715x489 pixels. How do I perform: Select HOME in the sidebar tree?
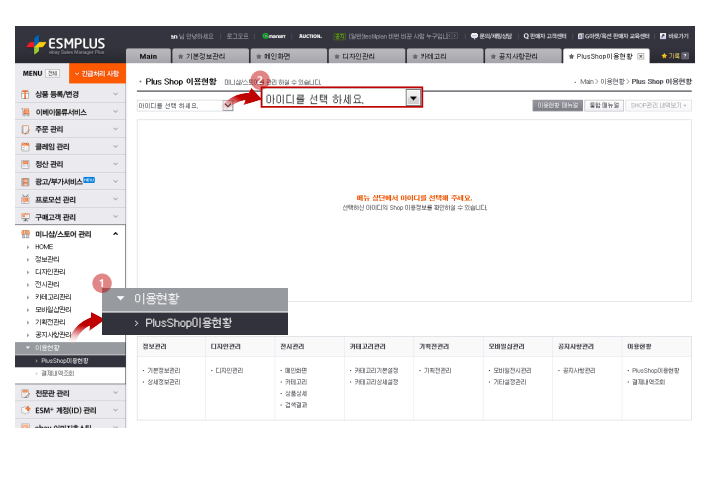44,247
